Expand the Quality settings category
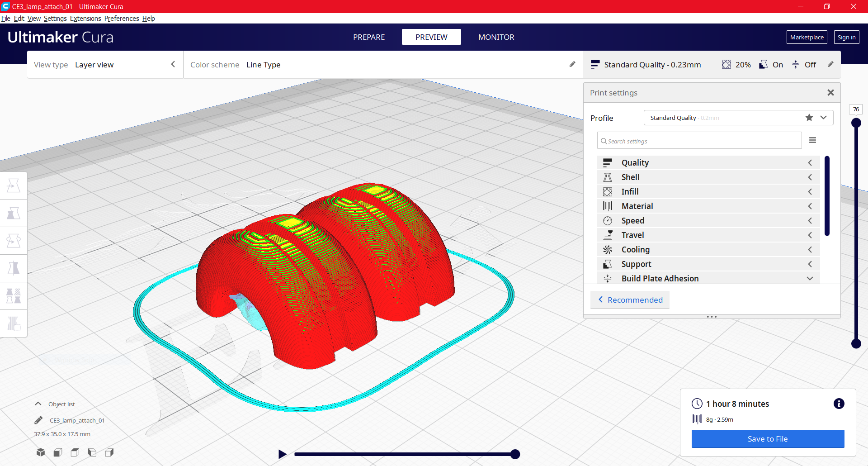The height and width of the screenshot is (466, 868). pyautogui.click(x=708, y=162)
